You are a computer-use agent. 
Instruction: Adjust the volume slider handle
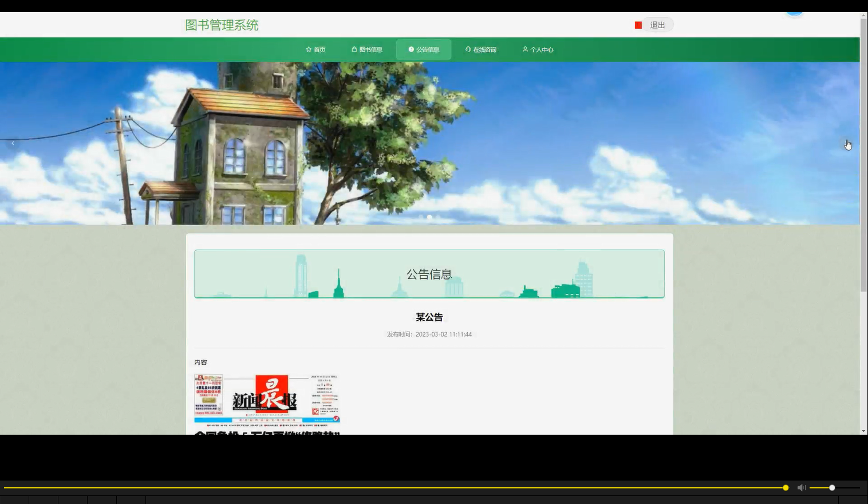(x=831, y=487)
